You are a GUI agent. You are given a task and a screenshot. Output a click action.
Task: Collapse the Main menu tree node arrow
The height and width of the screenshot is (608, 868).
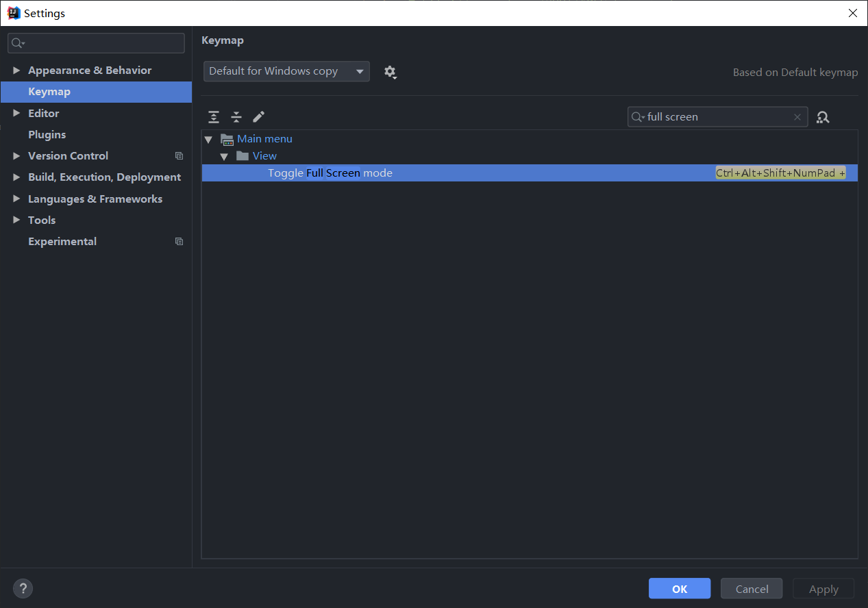click(x=208, y=139)
